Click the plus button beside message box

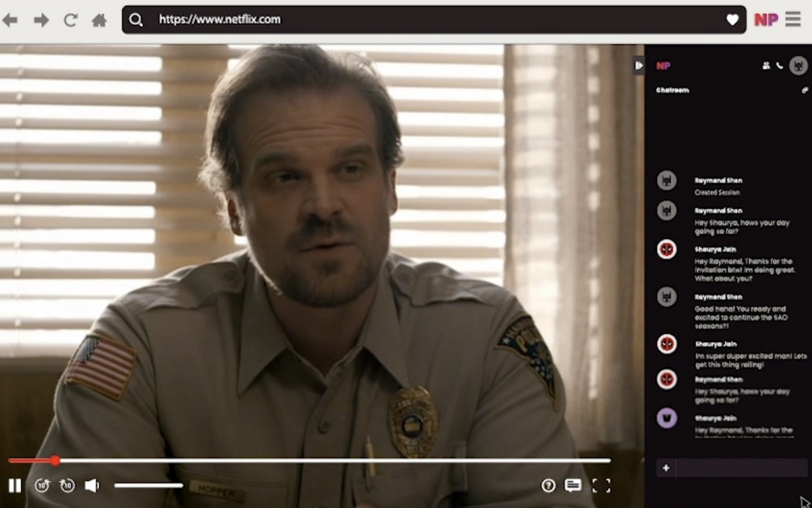(666, 468)
